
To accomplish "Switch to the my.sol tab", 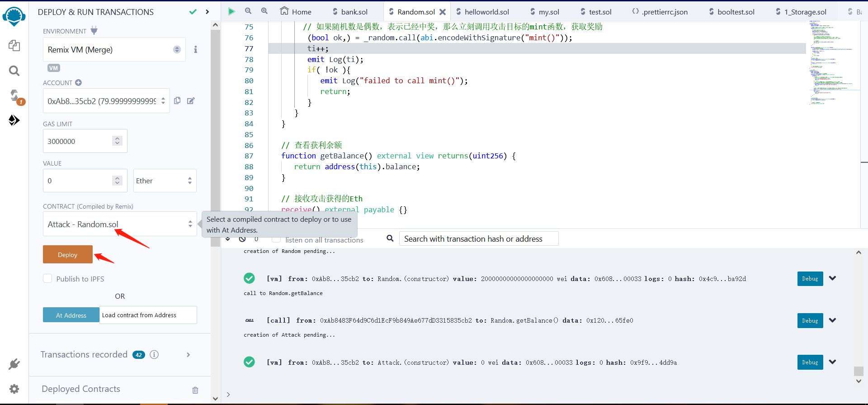I will (x=545, y=12).
